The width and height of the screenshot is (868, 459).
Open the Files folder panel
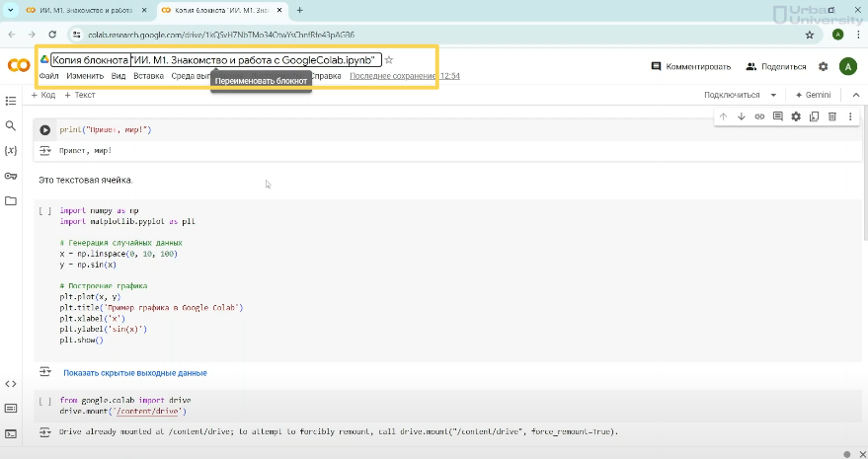pos(11,201)
